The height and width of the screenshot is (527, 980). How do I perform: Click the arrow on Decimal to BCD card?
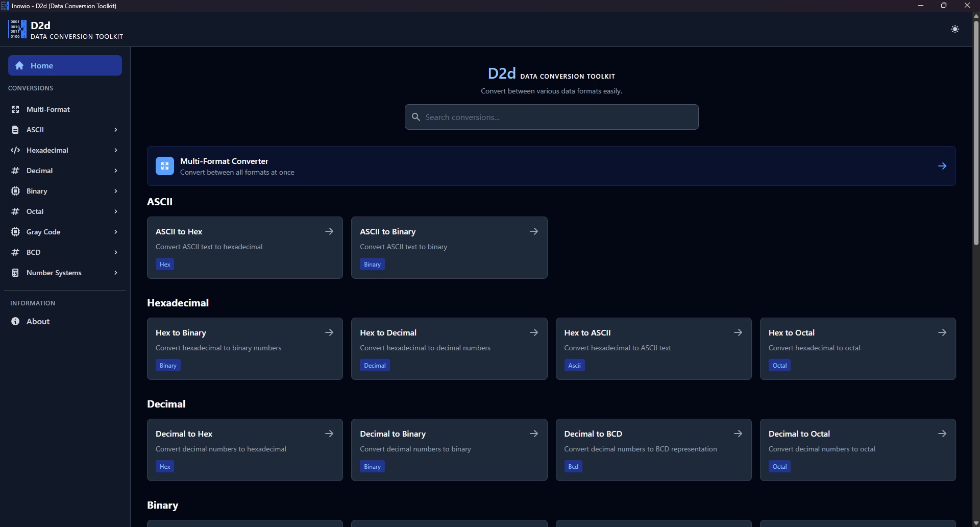pos(738,434)
